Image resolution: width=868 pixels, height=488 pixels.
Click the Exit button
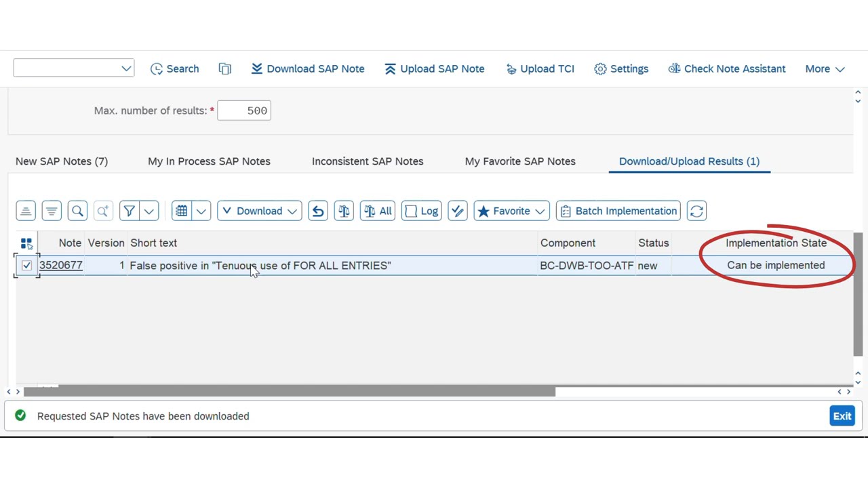coord(842,416)
